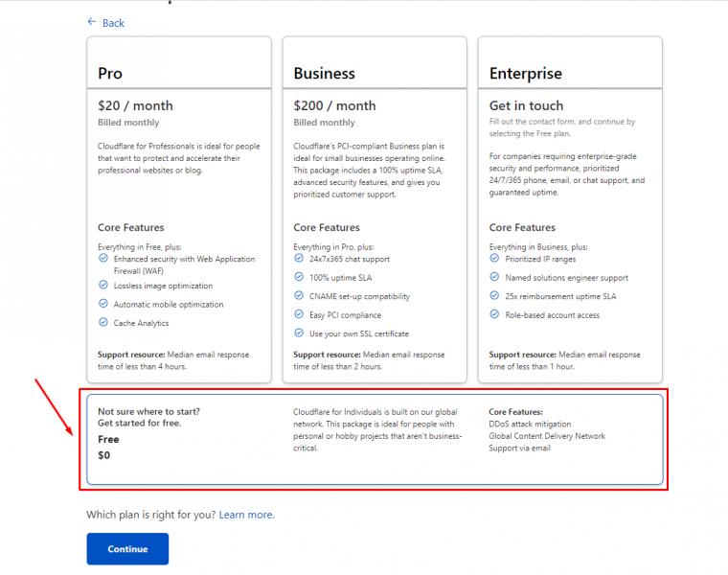Go back via the Back link text
Screen dimensions: 728x575
(113, 23)
